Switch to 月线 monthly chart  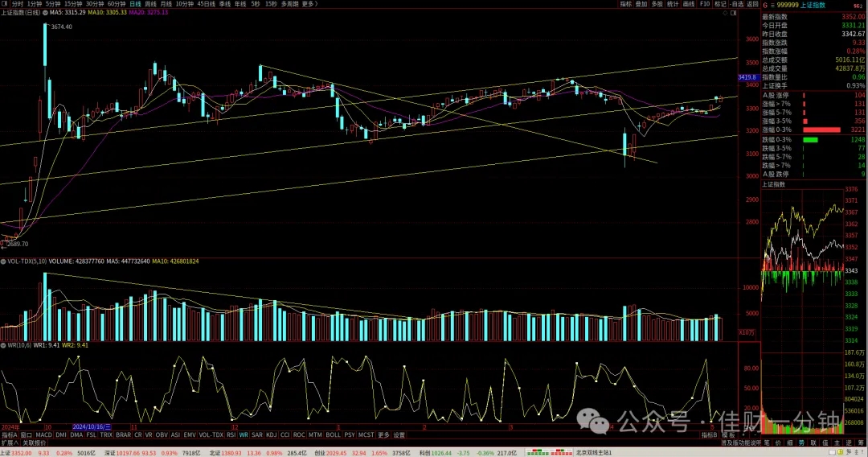(166, 4)
